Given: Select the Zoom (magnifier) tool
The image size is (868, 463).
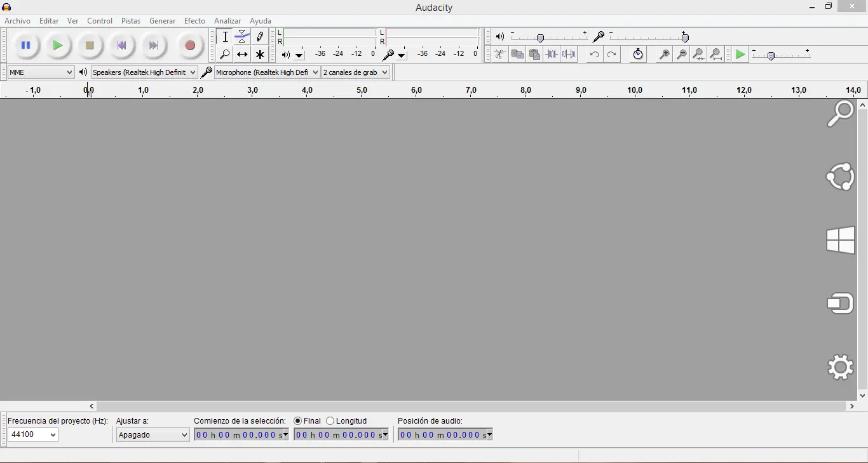Looking at the screenshot, I should click(x=225, y=55).
